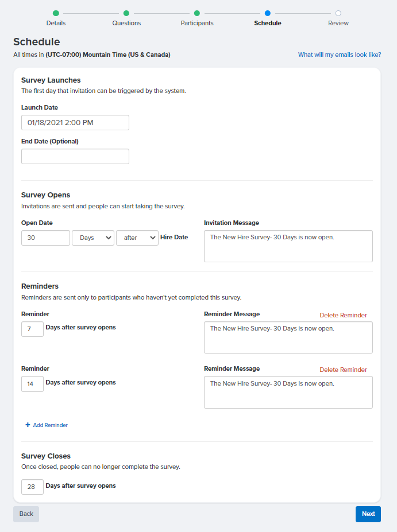This screenshot has height=532, width=397.
Task: Delete the 14-day reminder
Action: click(x=343, y=370)
